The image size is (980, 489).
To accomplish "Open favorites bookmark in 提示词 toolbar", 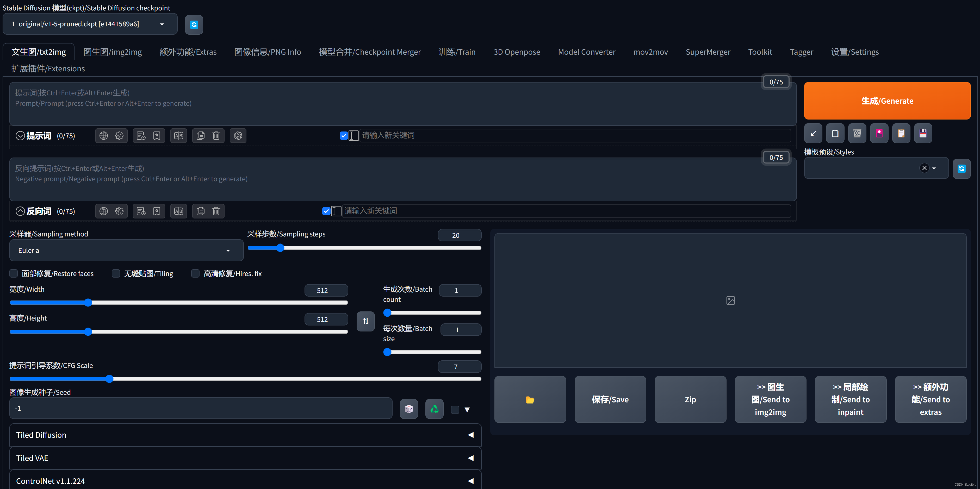I will coord(157,136).
